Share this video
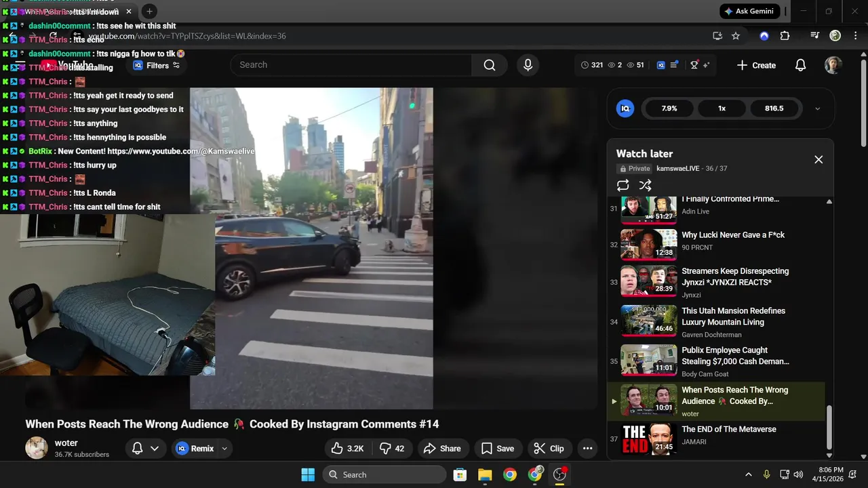Screen dimensions: 868x488 [x=442, y=448]
